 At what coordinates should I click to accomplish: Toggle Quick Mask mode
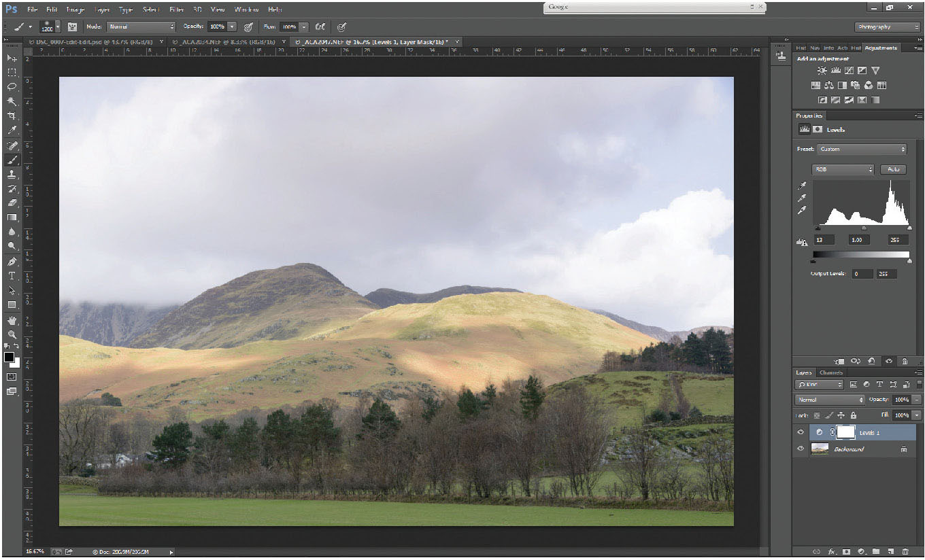point(12,377)
